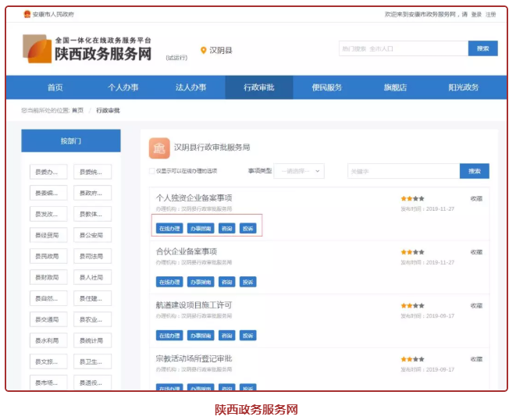Select the 按部门 sidebar tab
Screen dimensions: 516x420
(71, 141)
